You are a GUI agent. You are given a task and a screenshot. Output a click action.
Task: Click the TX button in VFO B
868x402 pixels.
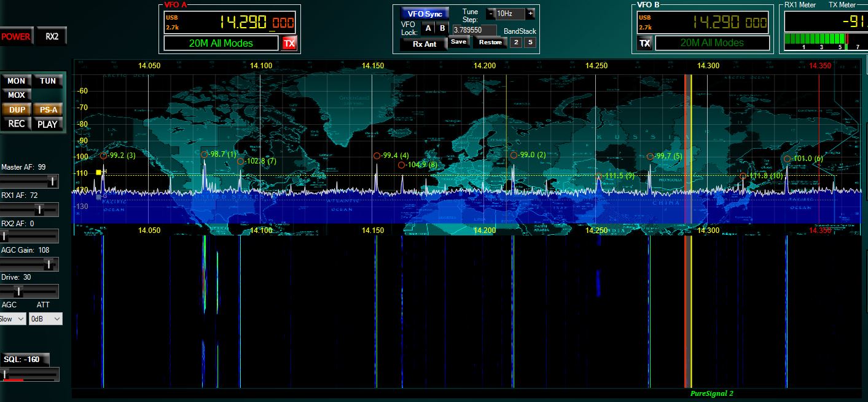644,43
